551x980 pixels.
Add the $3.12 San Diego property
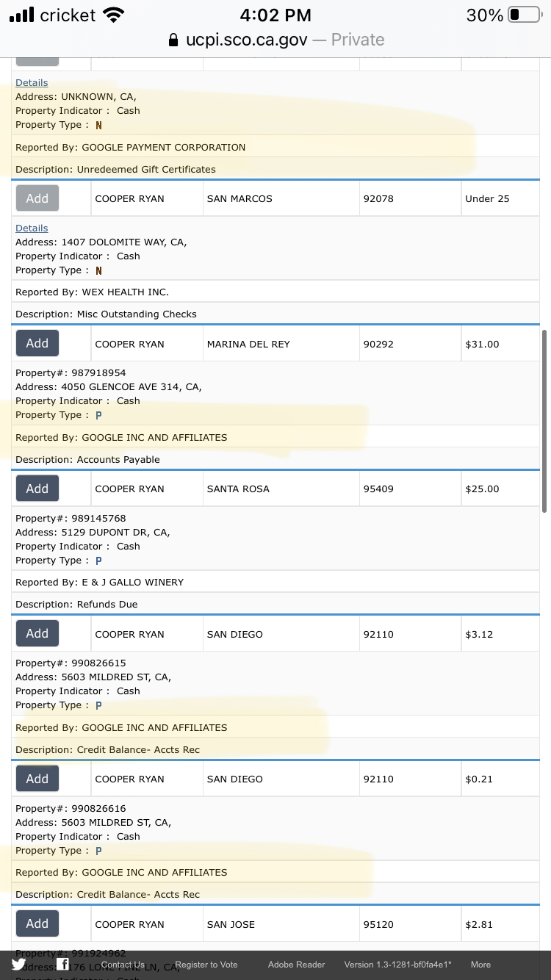coord(37,633)
